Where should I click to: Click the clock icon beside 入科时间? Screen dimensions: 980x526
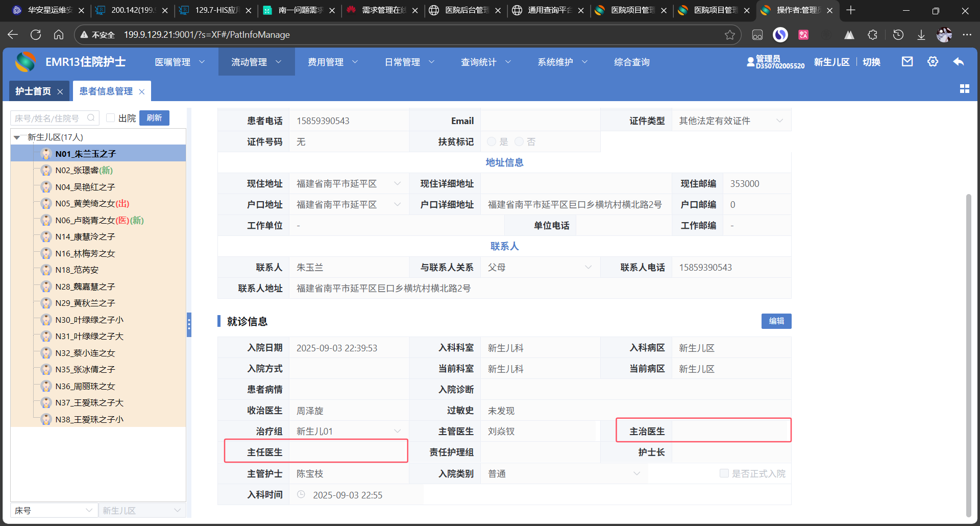point(301,494)
